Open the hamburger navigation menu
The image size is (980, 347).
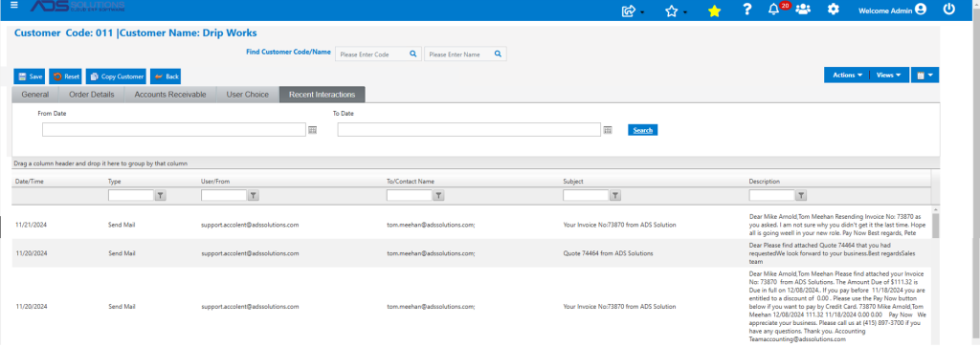point(14,5)
